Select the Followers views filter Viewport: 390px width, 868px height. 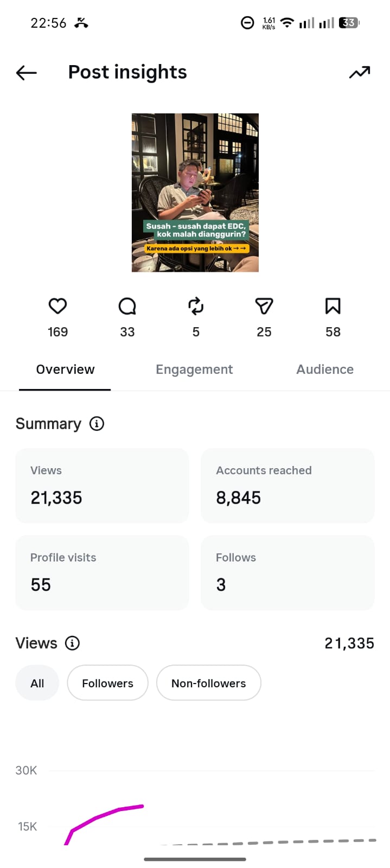(107, 683)
